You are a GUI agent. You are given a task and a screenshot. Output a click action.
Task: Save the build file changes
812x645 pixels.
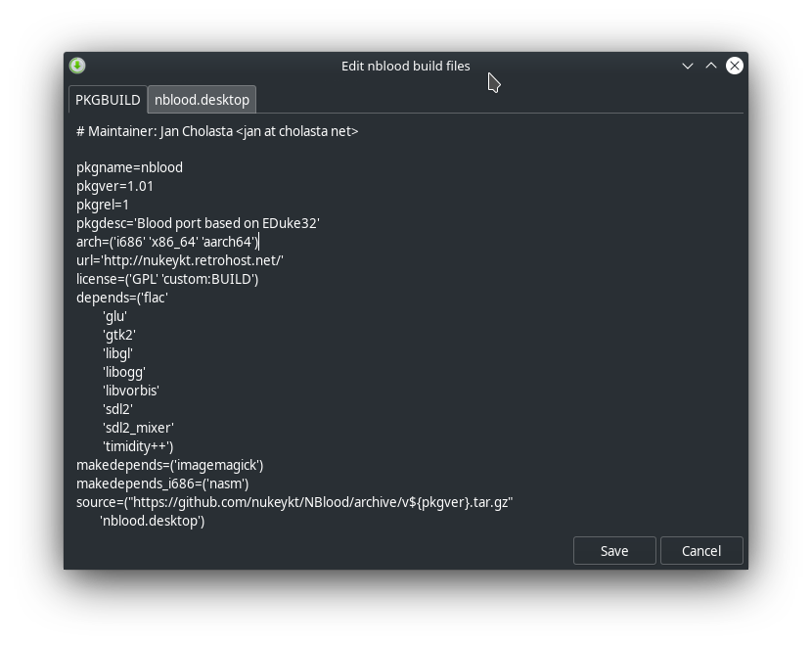point(614,551)
